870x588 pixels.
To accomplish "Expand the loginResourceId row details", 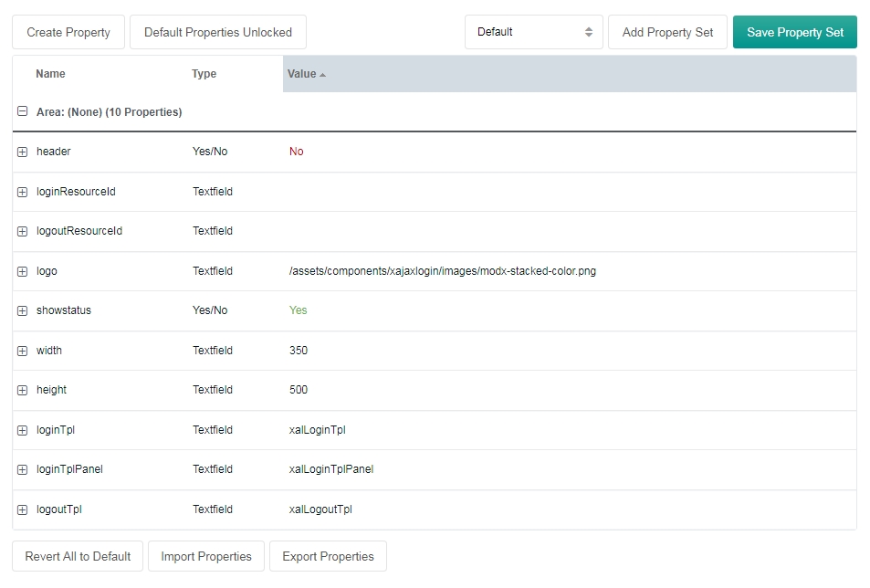I will [22, 192].
